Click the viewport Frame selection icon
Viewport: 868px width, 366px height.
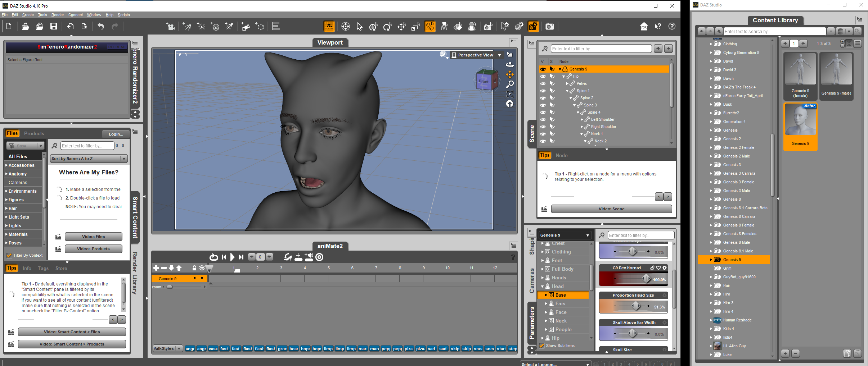[510, 94]
